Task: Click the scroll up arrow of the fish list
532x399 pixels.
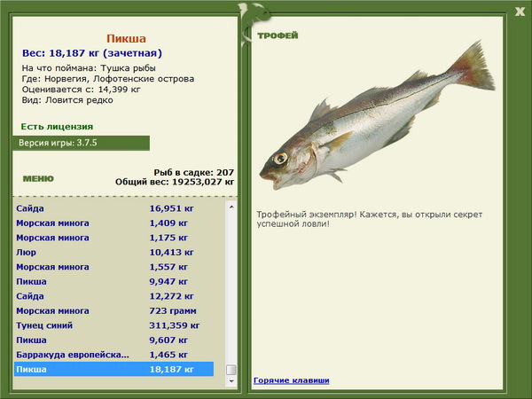Action: coord(231,207)
